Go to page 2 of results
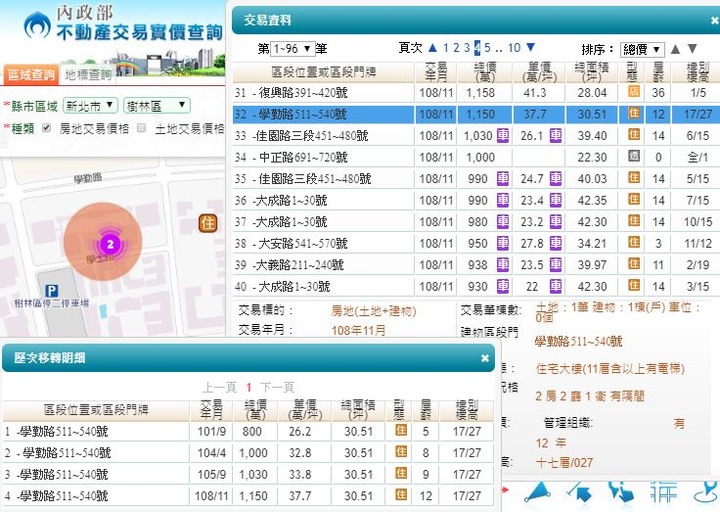This screenshot has height=512, width=720. click(456, 48)
